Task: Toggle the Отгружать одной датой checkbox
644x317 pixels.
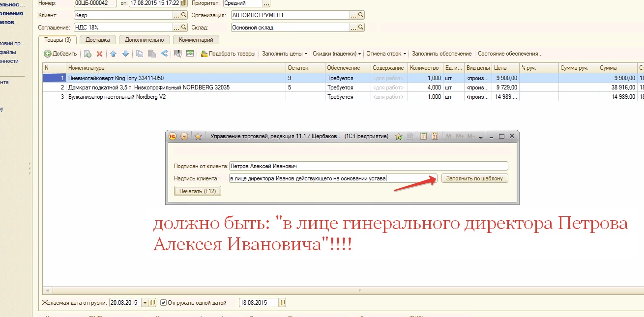Action: point(164,302)
